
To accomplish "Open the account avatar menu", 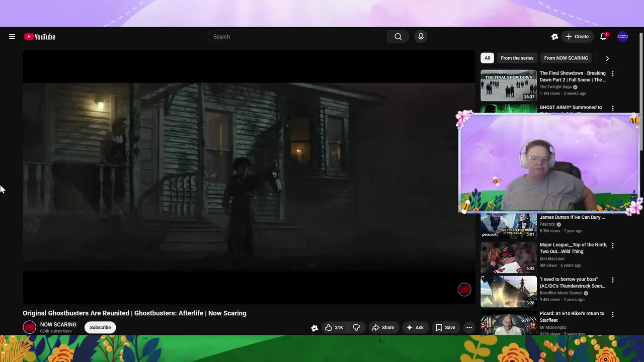I will pyautogui.click(x=623, y=37).
